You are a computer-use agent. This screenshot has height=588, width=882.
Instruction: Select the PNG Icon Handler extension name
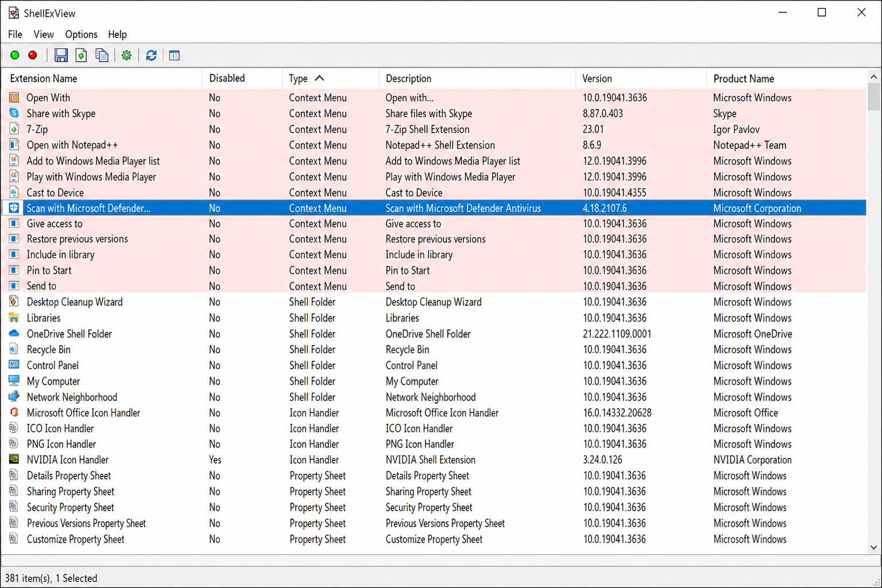coord(61,444)
